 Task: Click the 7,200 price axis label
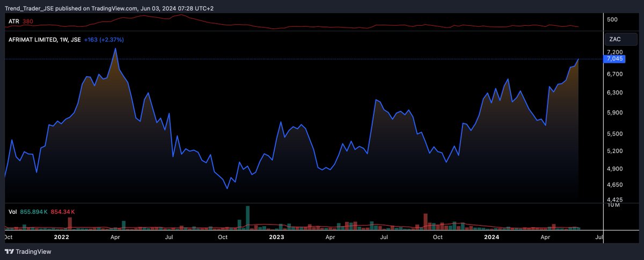coord(614,52)
